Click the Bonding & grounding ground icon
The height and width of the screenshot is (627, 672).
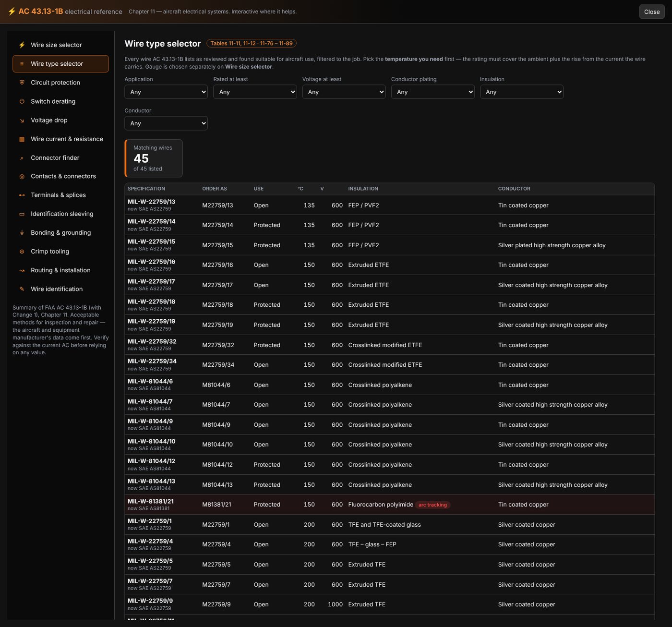pos(22,233)
